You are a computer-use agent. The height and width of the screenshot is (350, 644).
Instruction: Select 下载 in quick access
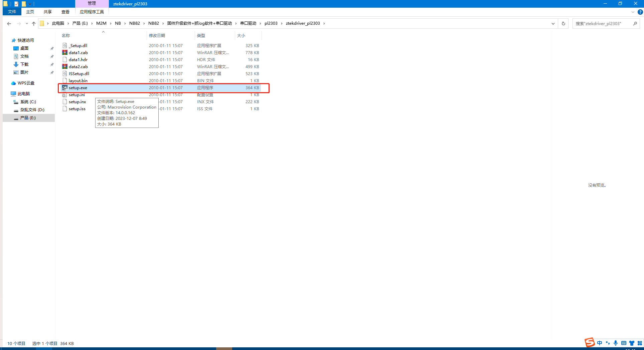pyautogui.click(x=24, y=64)
